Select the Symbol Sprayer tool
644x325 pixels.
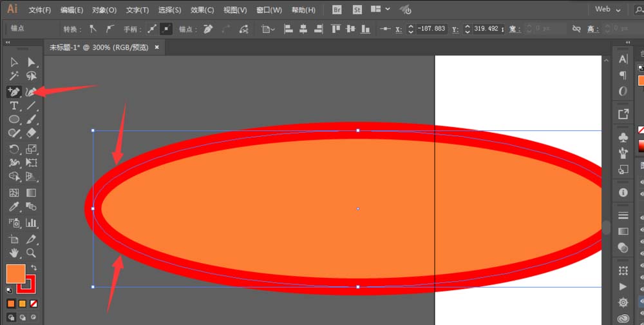[x=14, y=223]
